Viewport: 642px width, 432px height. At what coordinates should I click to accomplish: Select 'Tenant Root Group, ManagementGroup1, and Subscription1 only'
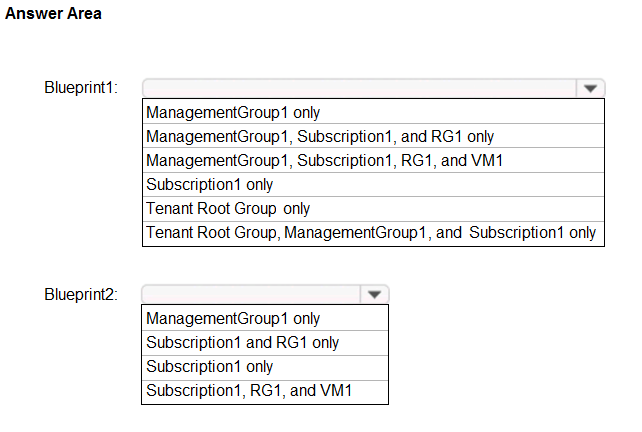pyautogui.click(x=371, y=233)
